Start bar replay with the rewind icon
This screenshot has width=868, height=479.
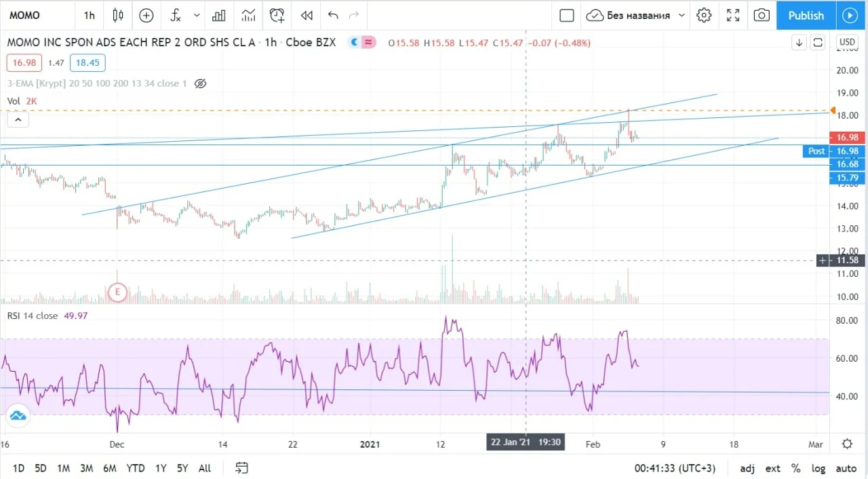click(307, 15)
